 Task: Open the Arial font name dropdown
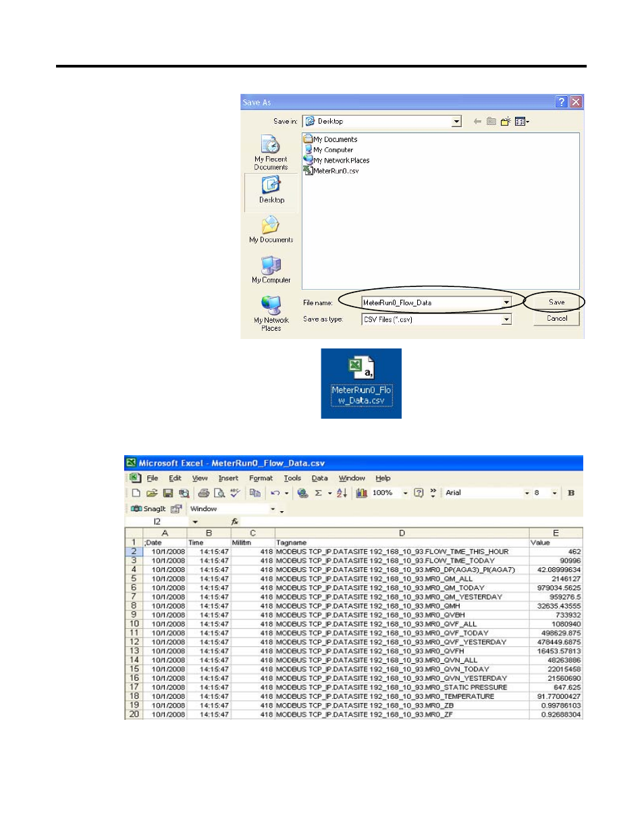click(x=527, y=493)
